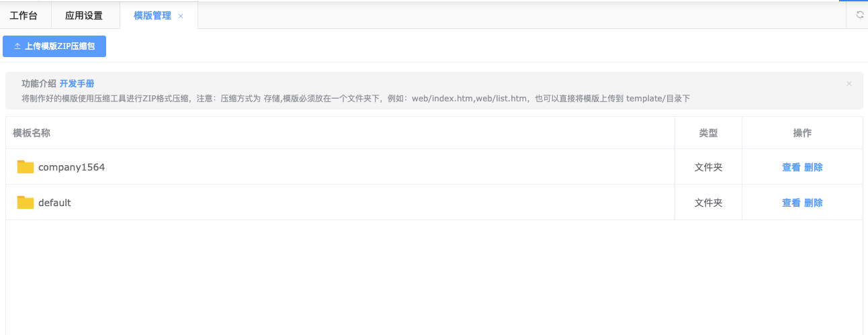Select the 模版管理 tab

point(153,15)
